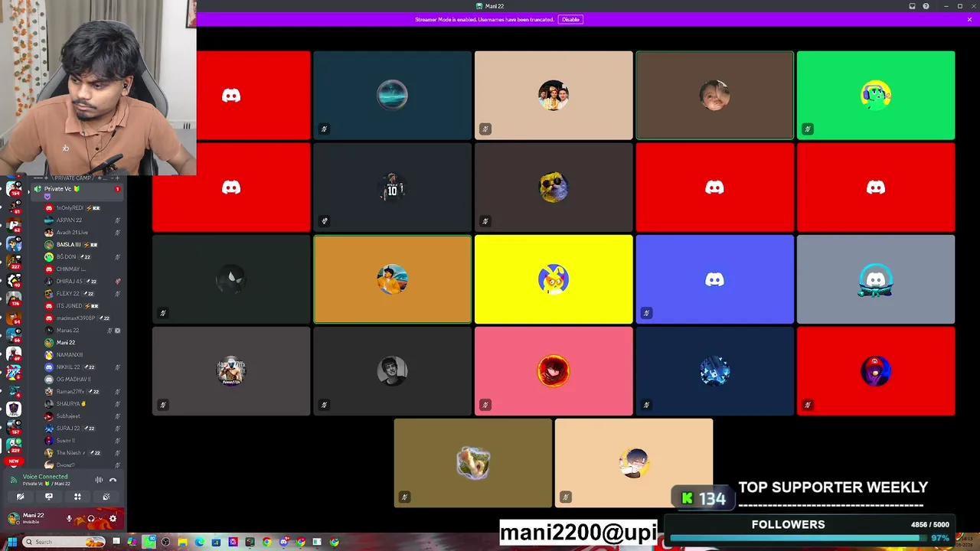
Task: Open the Voice Connected status details
Action: tap(45, 477)
